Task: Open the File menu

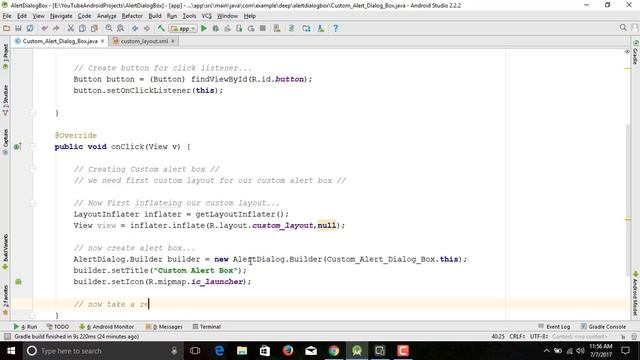Action: point(7,16)
